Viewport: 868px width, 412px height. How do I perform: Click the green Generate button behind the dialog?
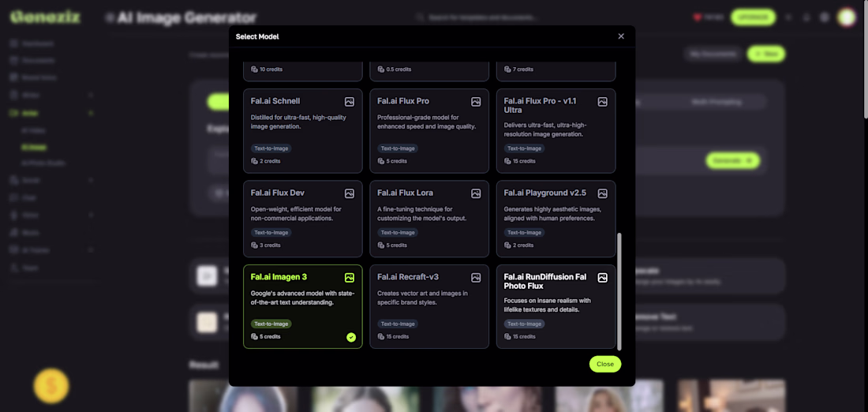click(x=733, y=160)
